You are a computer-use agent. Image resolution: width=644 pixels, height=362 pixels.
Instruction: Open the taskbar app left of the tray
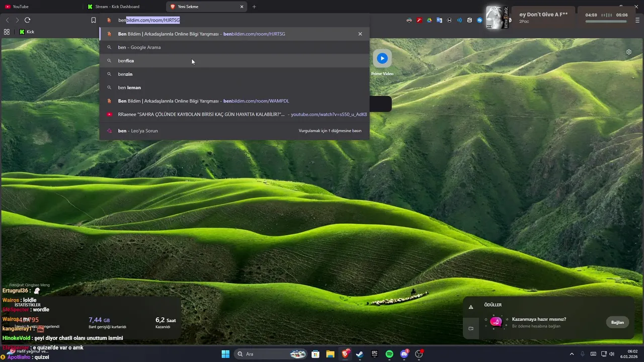[x=419, y=354]
